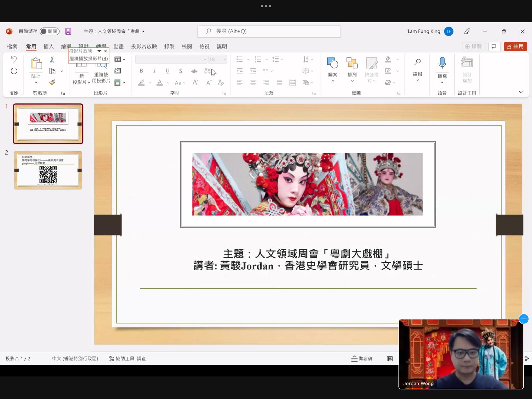Switch to the 說明 Help tab

coord(222,47)
